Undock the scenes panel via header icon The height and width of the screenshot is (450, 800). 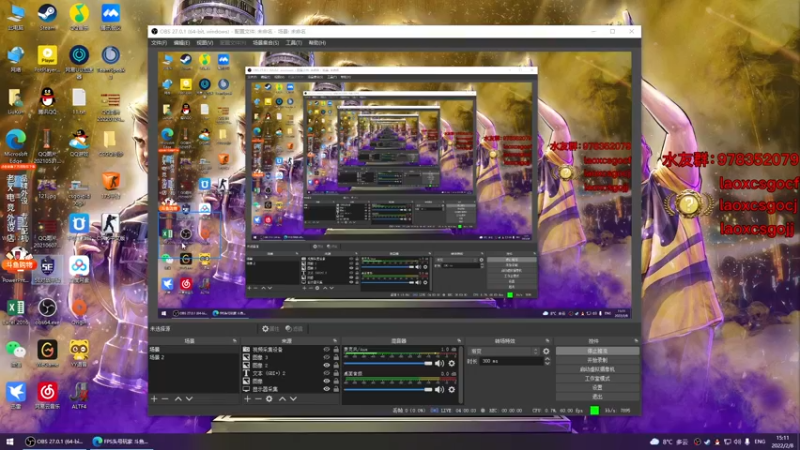pos(235,341)
